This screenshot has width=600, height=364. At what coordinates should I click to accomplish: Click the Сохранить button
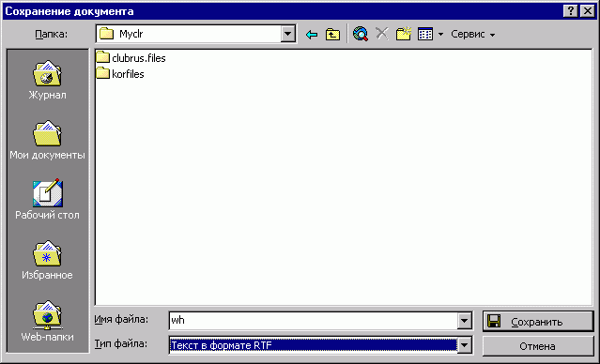click(x=538, y=322)
